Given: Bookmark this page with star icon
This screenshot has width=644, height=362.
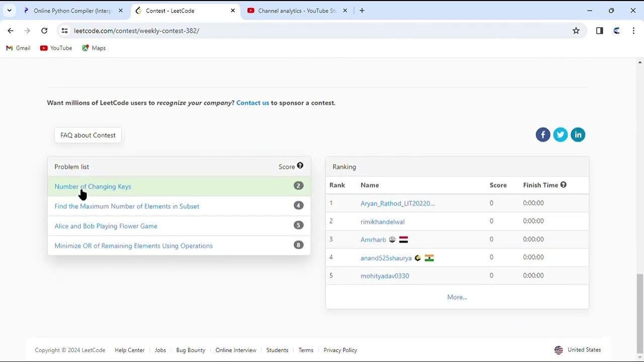Looking at the screenshot, I should pos(576,31).
